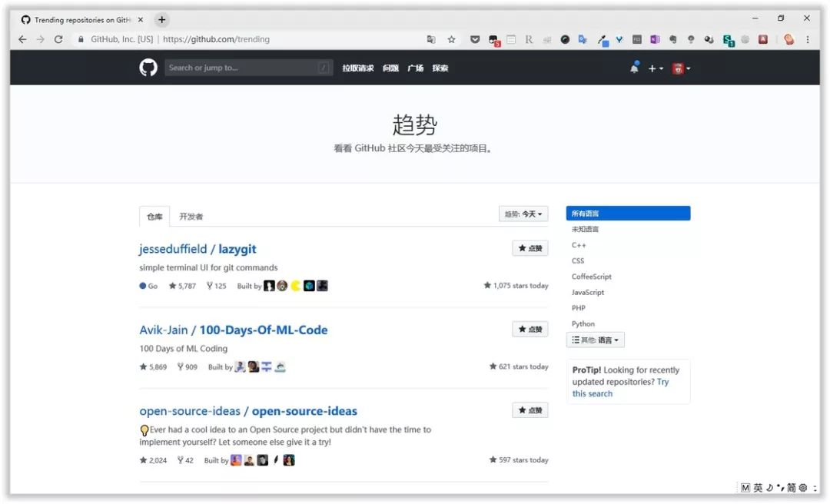Click the green S extension icon with badge 1
The width and height of the screenshot is (830, 504).
coord(729,40)
